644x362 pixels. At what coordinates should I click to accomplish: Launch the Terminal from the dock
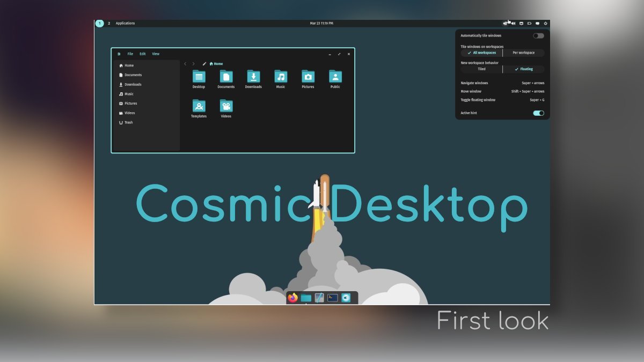click(333, 298)
